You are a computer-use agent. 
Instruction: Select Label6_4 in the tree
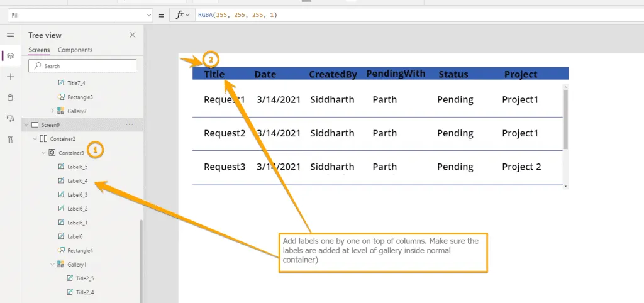pos(77,181)
